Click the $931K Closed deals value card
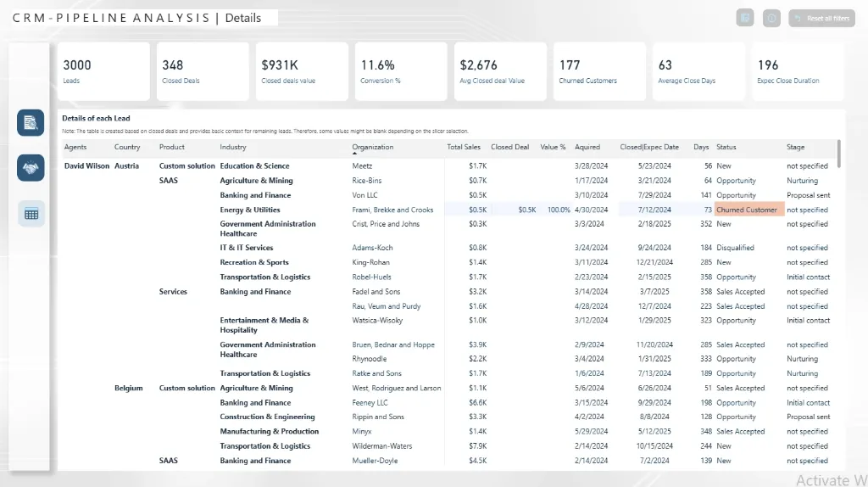This screenshot has width=868, height=487. [x=303, y=71]
